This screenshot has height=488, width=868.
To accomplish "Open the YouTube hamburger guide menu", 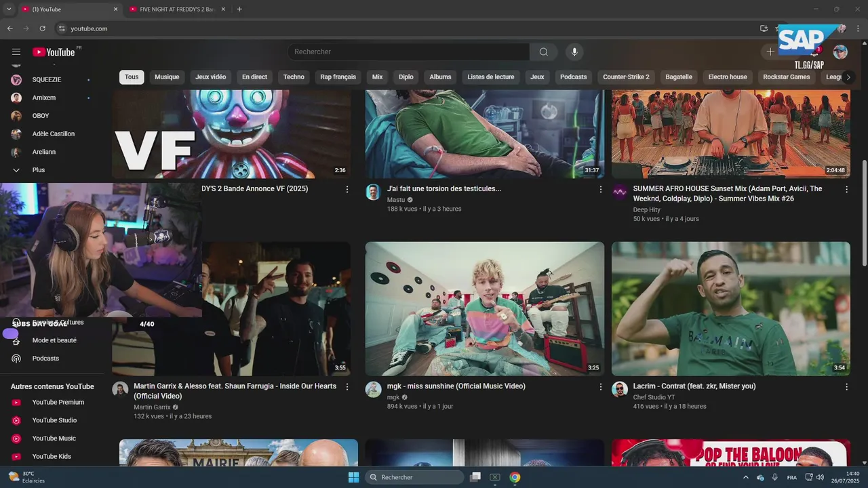I will 16,52.
